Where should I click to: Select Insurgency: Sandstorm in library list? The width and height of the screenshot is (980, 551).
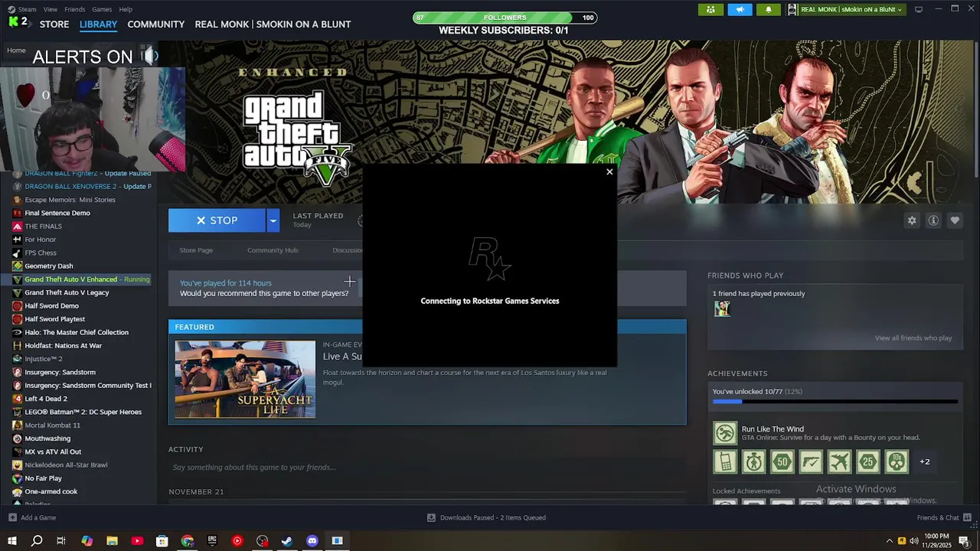coord(60,372)
